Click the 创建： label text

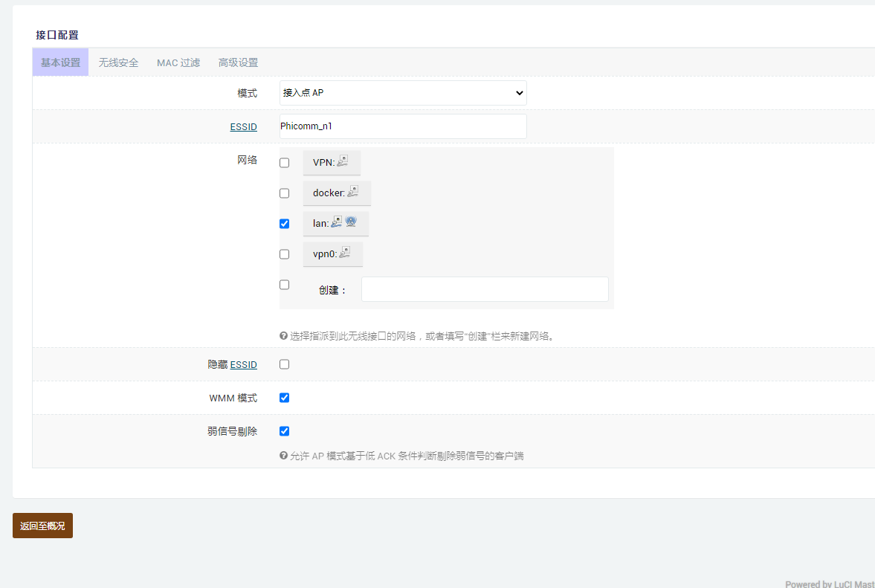pyautogui.click(x=332, y=290)
